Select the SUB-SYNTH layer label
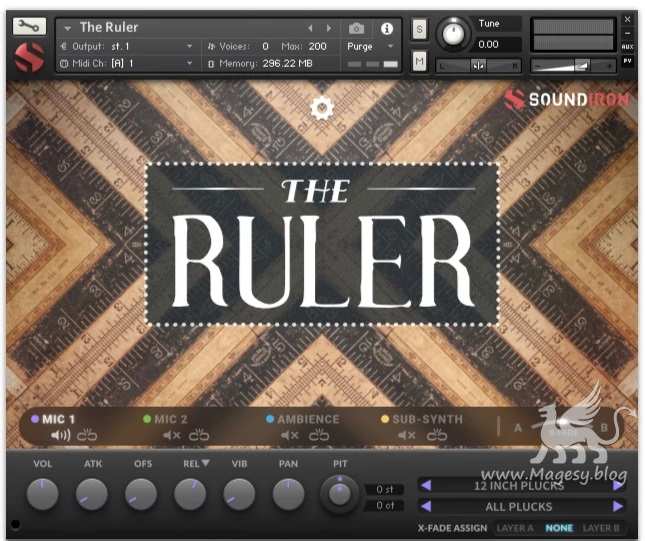Screen dimensions: 645x541 click(x=427, y=419)
